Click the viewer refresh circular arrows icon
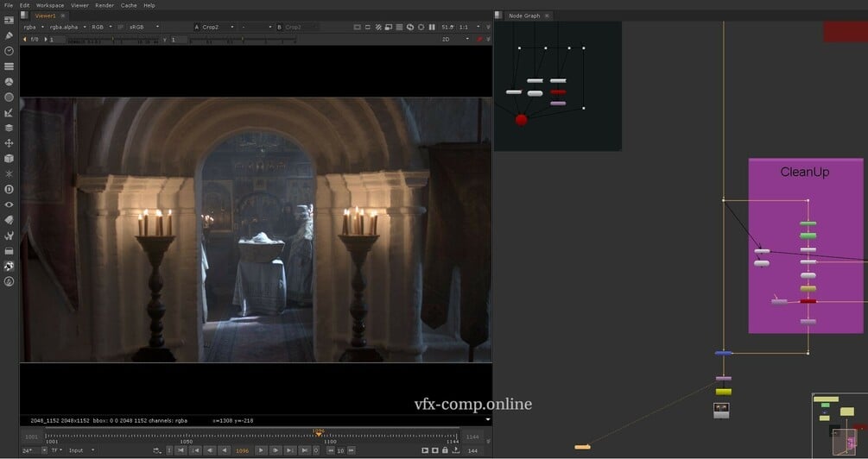 [x=410, y=27]
